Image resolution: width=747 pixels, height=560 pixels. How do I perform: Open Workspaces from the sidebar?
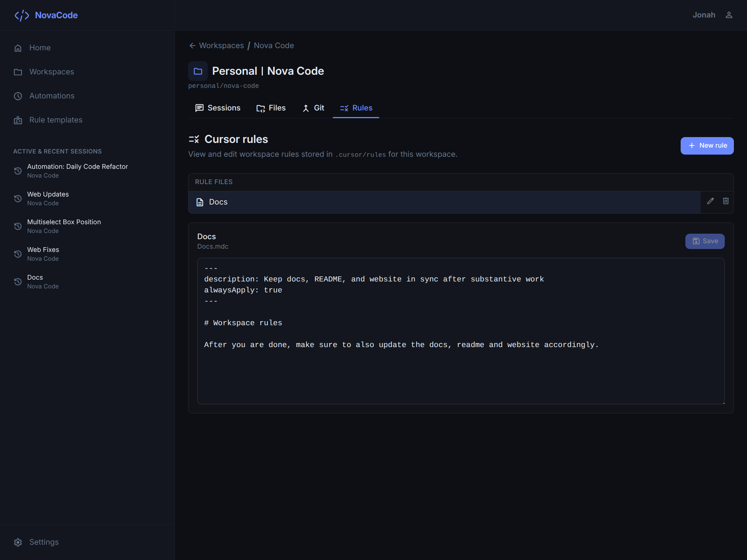pyautogui.click(x=87, y=72)
